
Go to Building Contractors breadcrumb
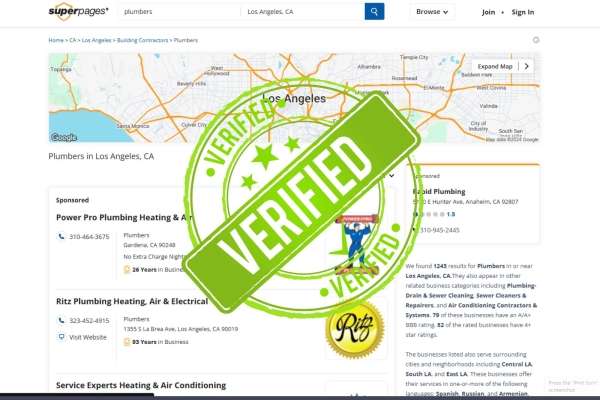[142, 40]
